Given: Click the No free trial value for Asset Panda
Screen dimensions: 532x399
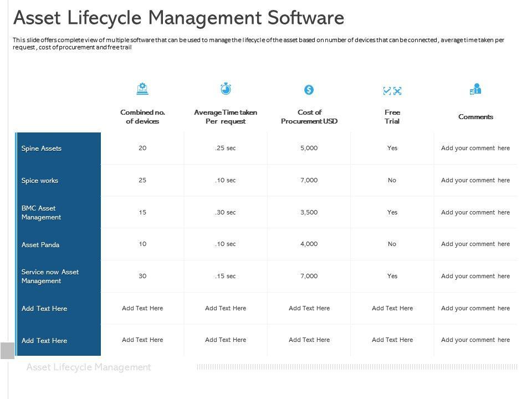Looking at the screenshot, I should [392, 244].
